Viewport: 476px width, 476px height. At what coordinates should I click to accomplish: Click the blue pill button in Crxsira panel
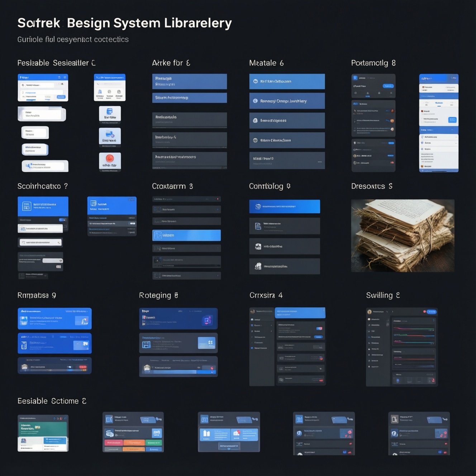(318, 337)
